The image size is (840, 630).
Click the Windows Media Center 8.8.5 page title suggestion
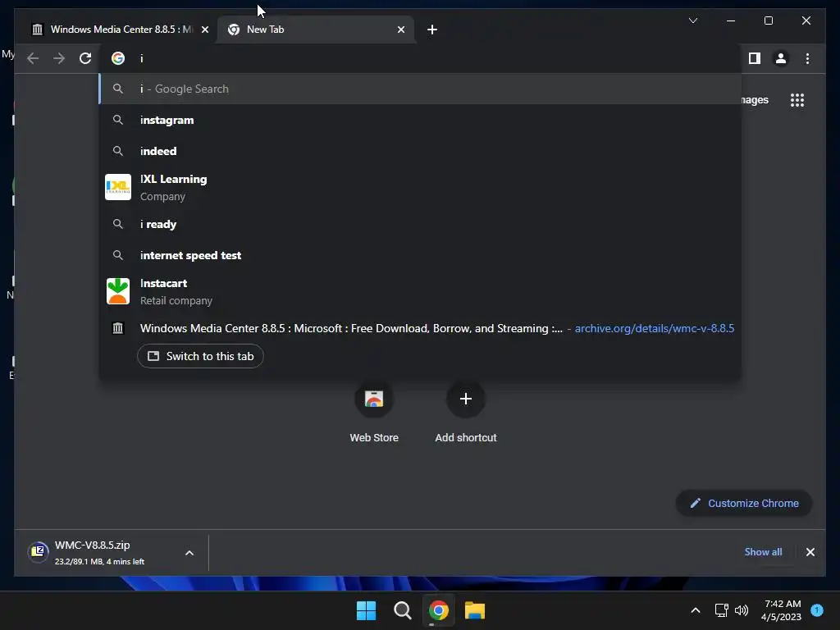click(x=351, y=328)
